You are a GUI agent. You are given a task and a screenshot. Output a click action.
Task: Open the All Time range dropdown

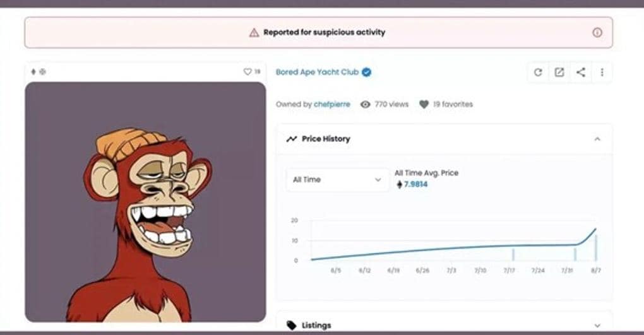coord(337,179)
